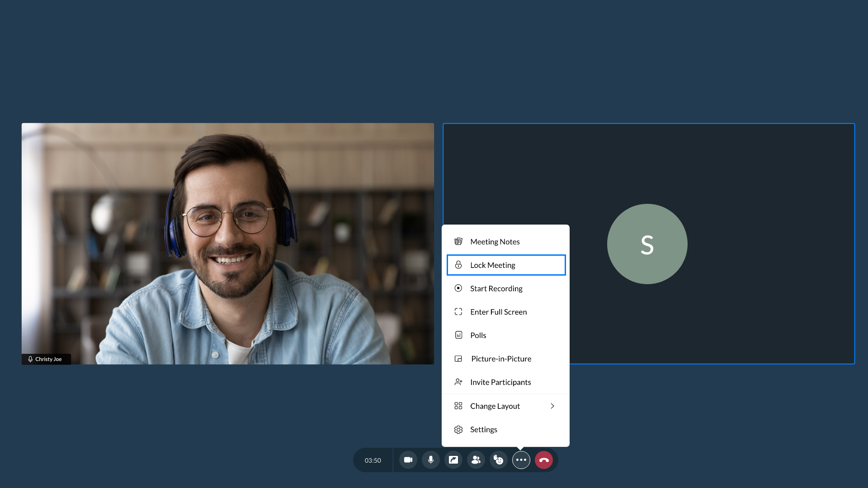Click the meeting timer display 03:50
868x488 pixels.
pyautogui.click(x=373, y=460)
